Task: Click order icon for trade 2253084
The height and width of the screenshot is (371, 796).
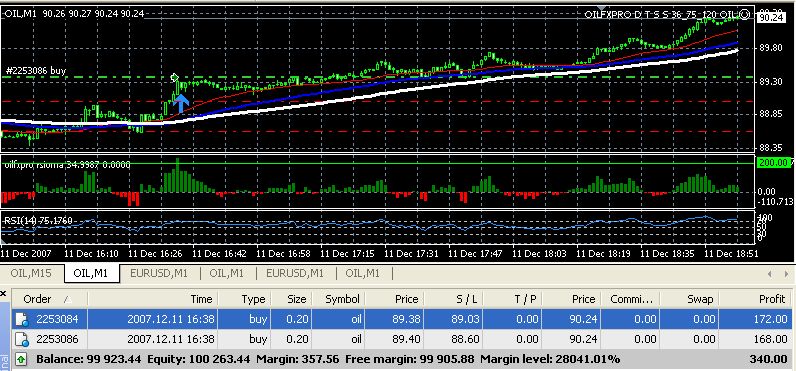Action: pos(22,319)
